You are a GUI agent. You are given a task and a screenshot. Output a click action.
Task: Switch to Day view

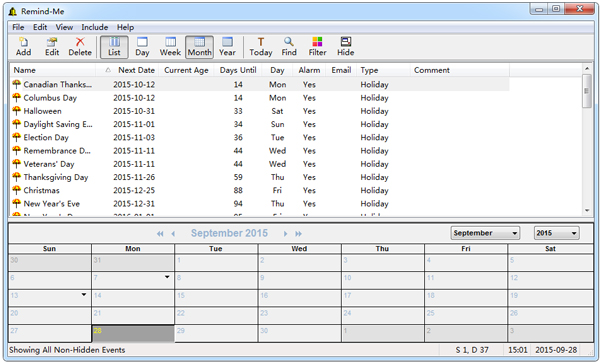point(142,47)
